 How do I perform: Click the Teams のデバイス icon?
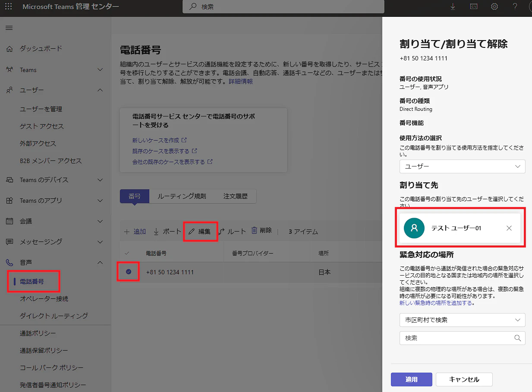pos(9,180)
